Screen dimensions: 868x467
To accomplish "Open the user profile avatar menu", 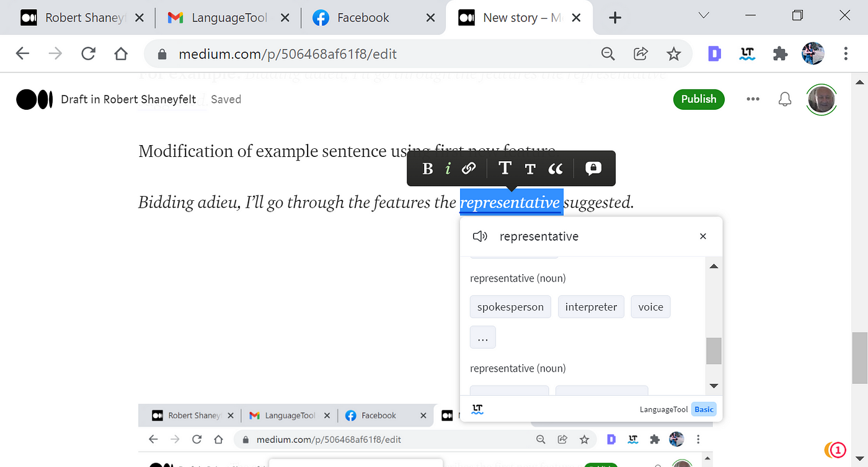I will click(821, 99).
